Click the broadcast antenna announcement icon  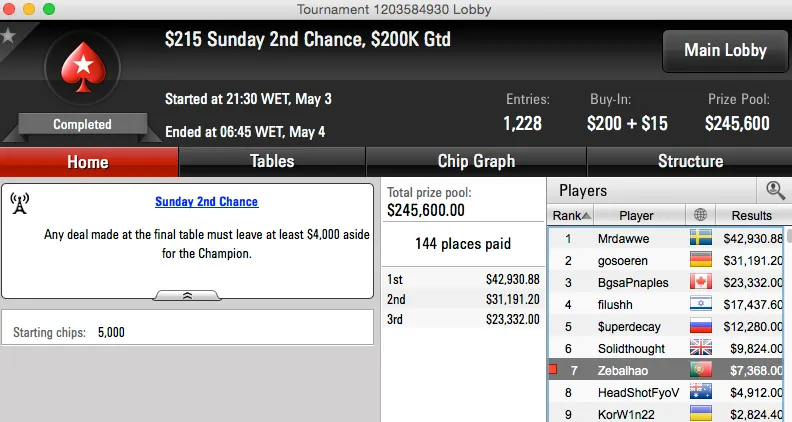tap(20, 203)
